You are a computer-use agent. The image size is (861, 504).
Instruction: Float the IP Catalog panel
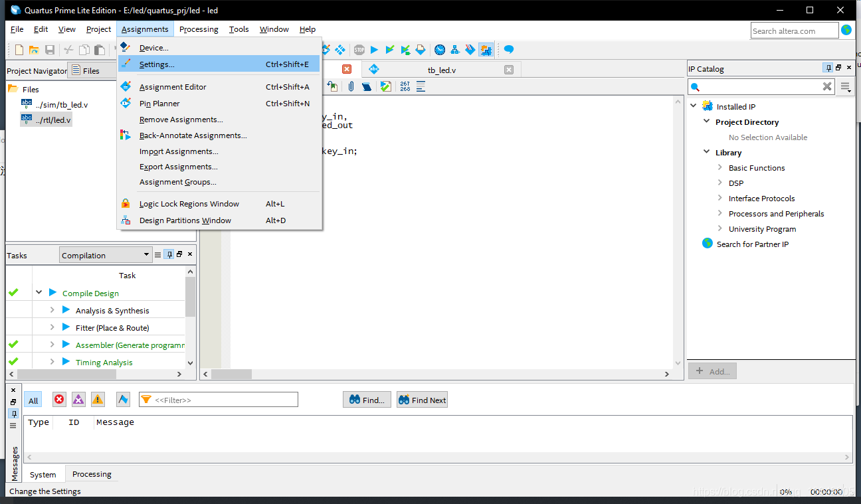(838, 68)
